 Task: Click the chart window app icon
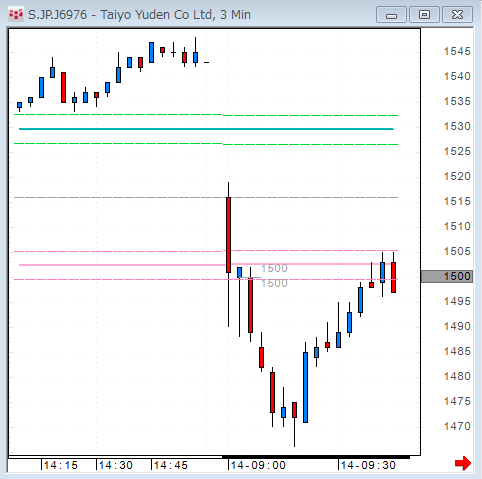tap(16, 15)
